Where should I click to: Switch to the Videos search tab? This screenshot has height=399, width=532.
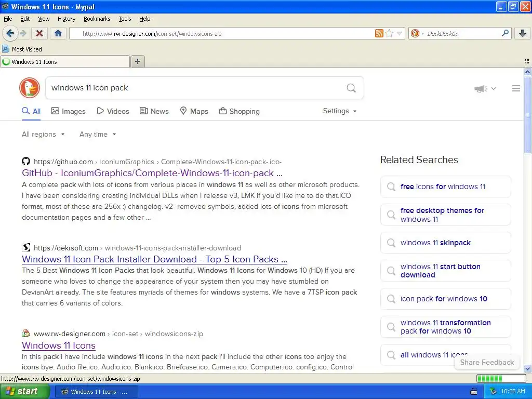click(113, 111)
